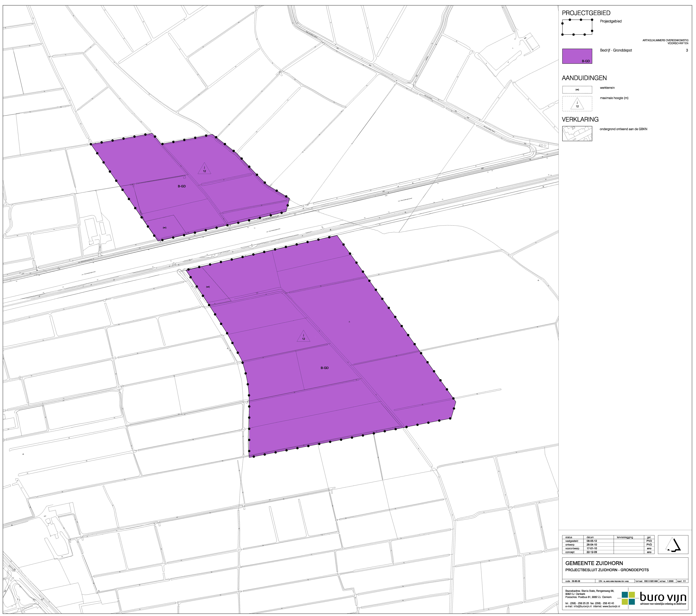The width and height of the screenshot is (696, 616).
Task: Click the AANDUIDINGEN legend heading
Action: point(584,78)
